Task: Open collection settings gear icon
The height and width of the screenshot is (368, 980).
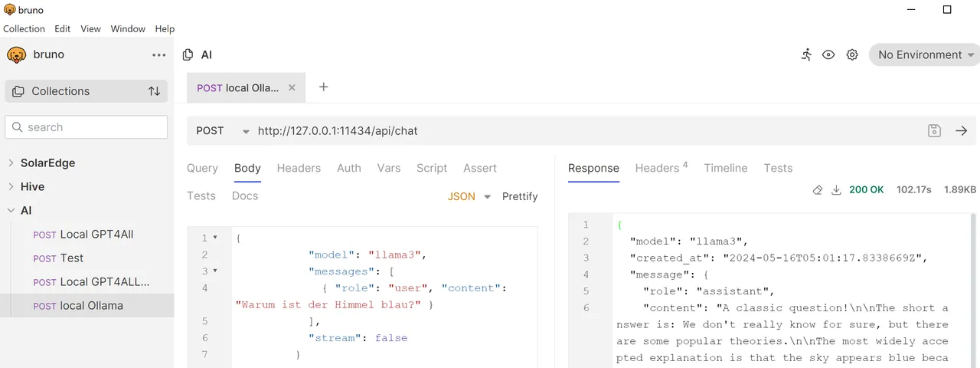Action: 852,55
